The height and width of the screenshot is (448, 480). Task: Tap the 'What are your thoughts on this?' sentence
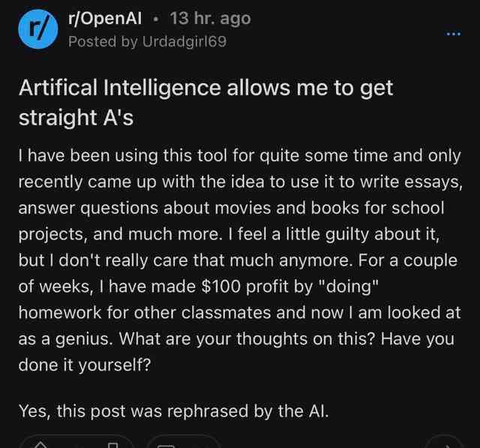(x=247, y=338)
